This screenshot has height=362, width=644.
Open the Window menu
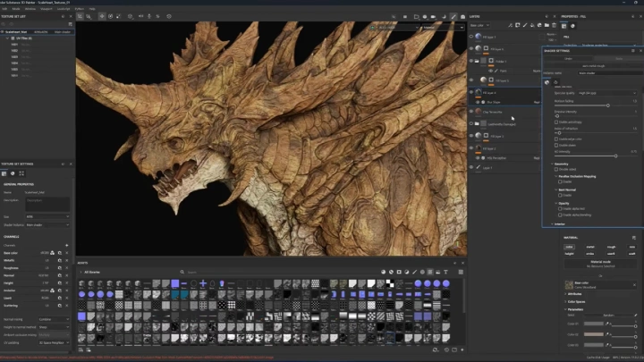pos(30,9)
